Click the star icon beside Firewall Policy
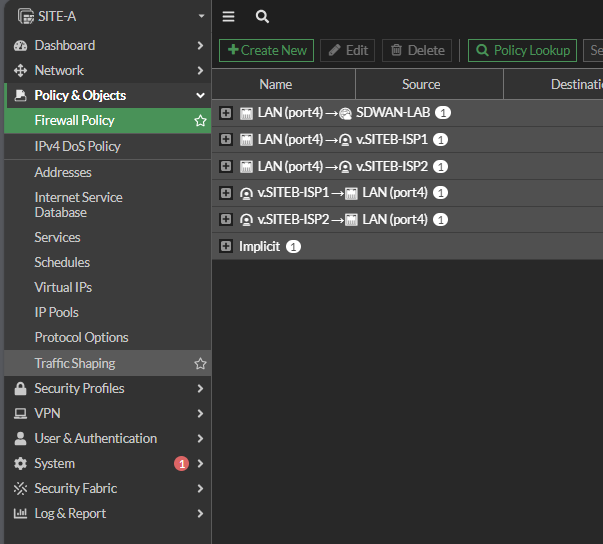This screenshot has width=603, height=544. [x=200, y=121]
